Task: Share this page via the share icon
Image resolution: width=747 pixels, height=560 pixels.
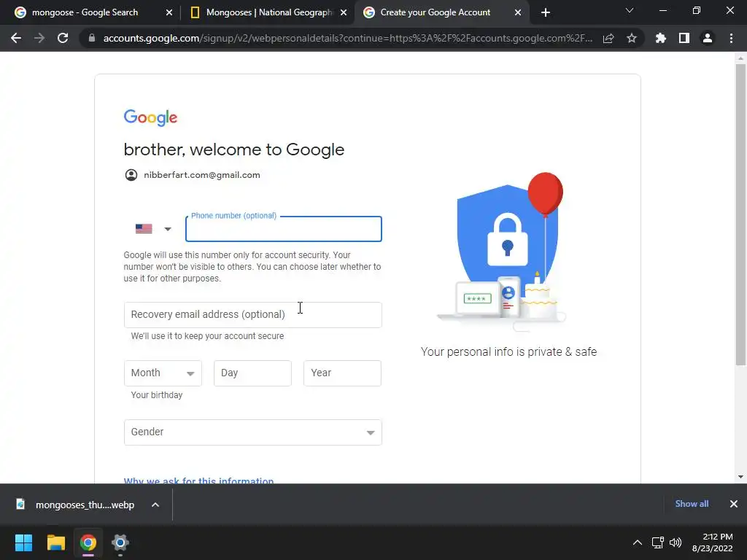Action: [608, 38]
